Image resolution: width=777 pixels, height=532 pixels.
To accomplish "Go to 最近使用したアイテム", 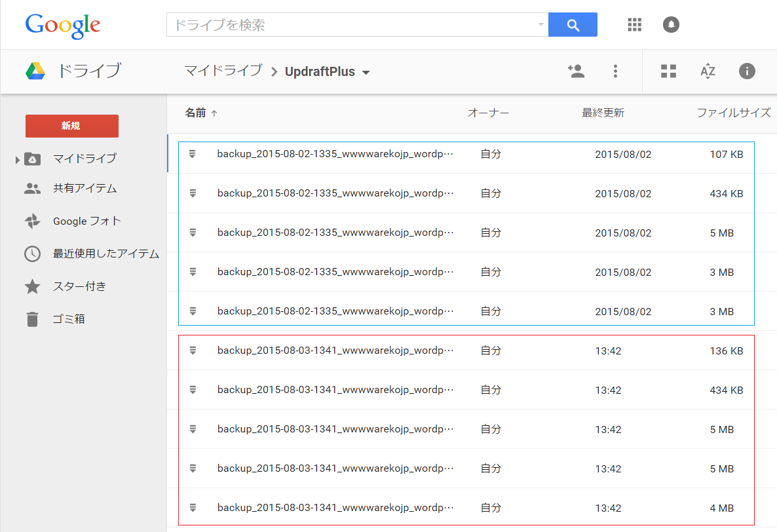I will [105, 254].
